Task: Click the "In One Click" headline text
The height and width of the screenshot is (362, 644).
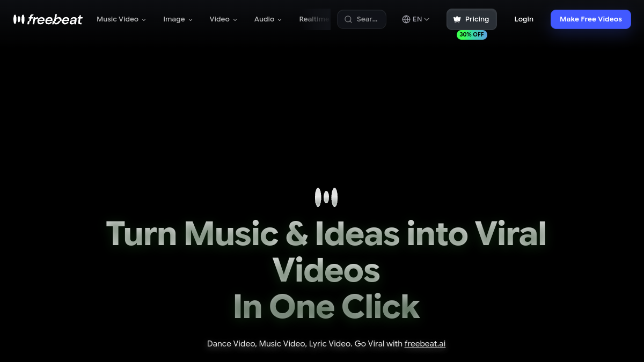Action: 326,306
